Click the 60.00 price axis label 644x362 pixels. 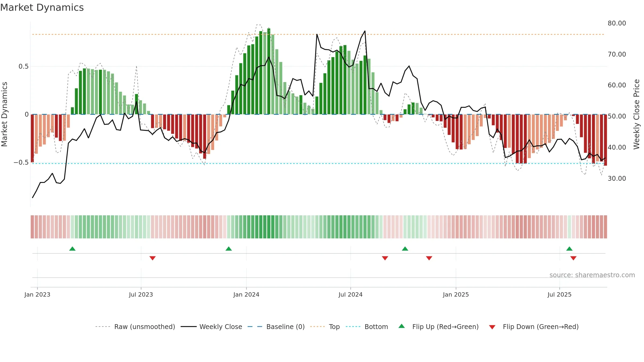pos(617,85)
